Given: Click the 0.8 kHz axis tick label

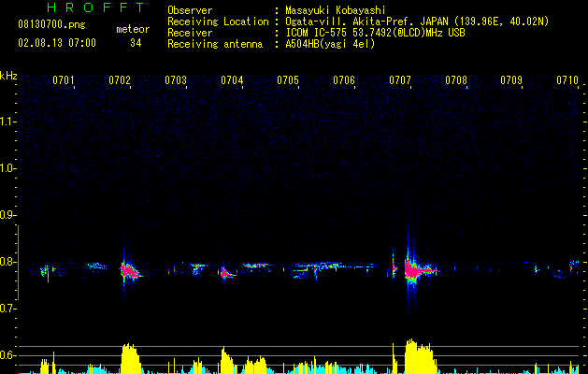Looking at the screenshot, I should (x=7, y=262).
